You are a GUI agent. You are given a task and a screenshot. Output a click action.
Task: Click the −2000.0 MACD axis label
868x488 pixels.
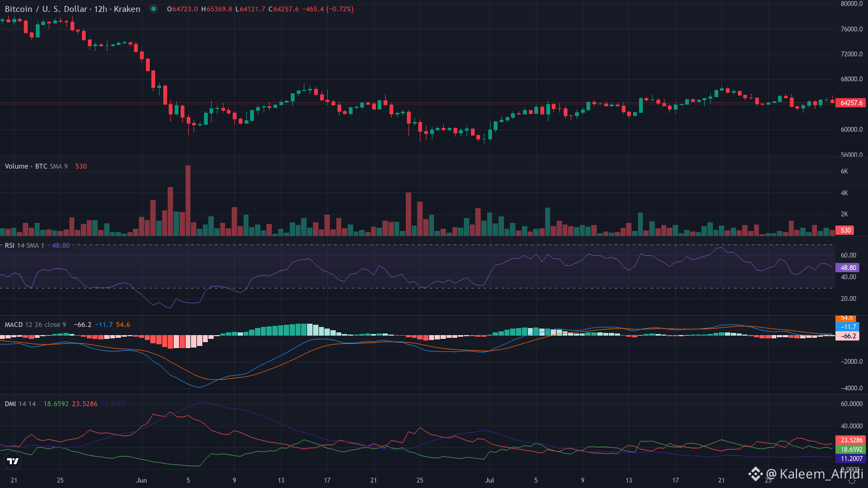[x=851, y=362]
